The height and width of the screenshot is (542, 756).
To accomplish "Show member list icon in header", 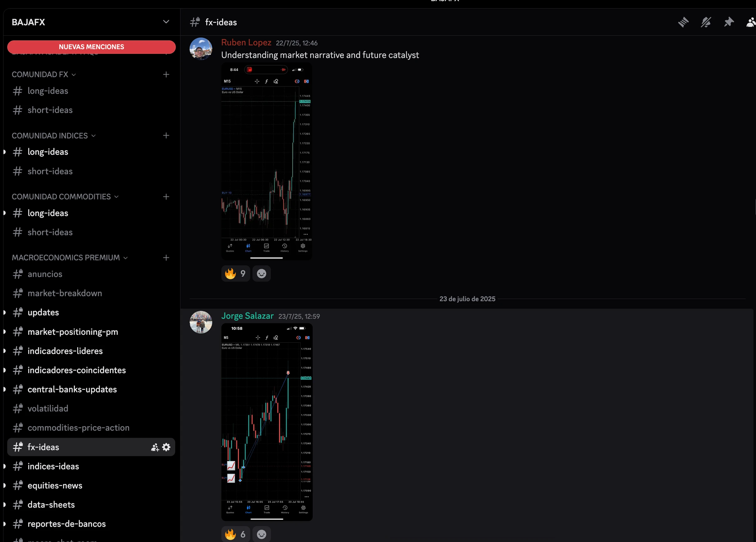I will [x=750, y=22].
